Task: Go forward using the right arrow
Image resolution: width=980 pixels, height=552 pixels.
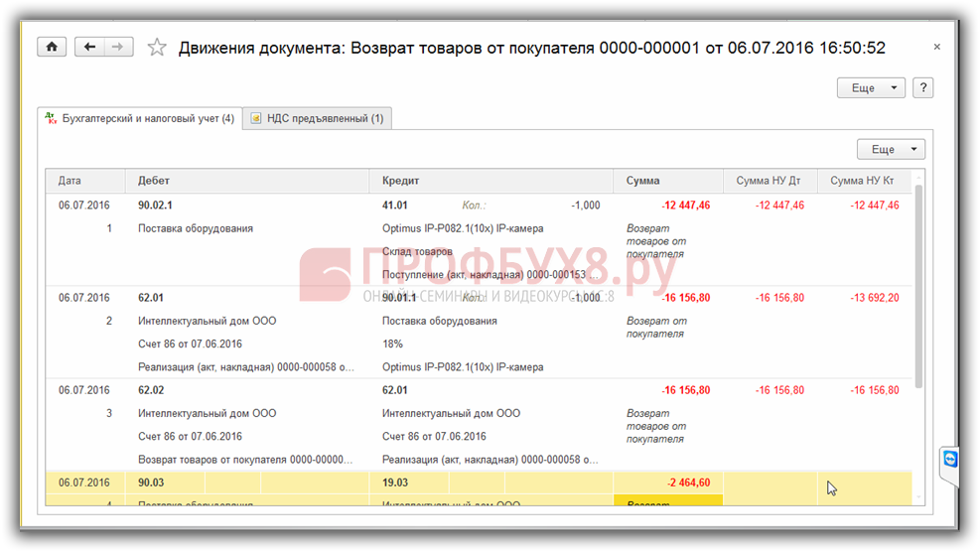Action: pyautogui.click(x=117, y=47)
